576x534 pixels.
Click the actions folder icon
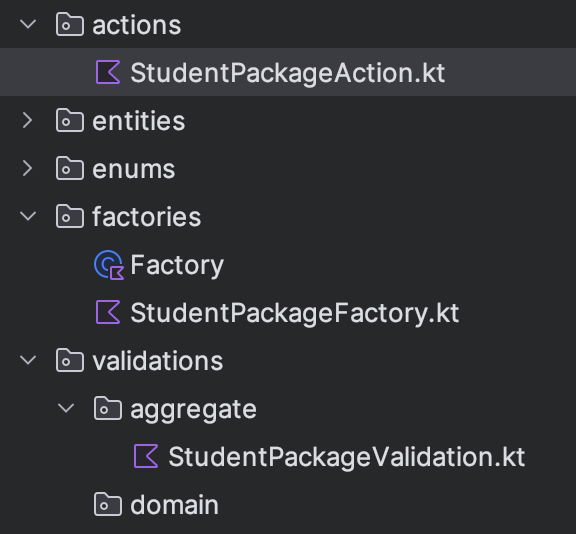(70, 24)
